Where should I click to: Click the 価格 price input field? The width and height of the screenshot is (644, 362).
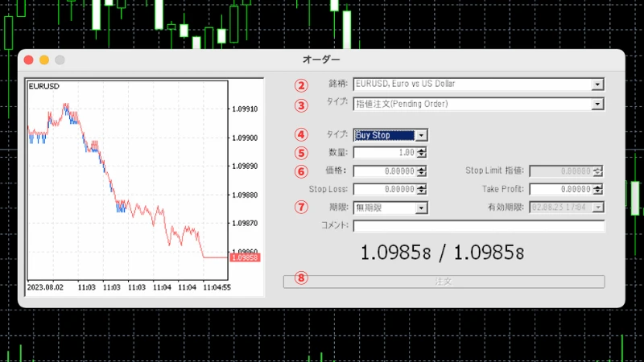click(x=386, y=171)
